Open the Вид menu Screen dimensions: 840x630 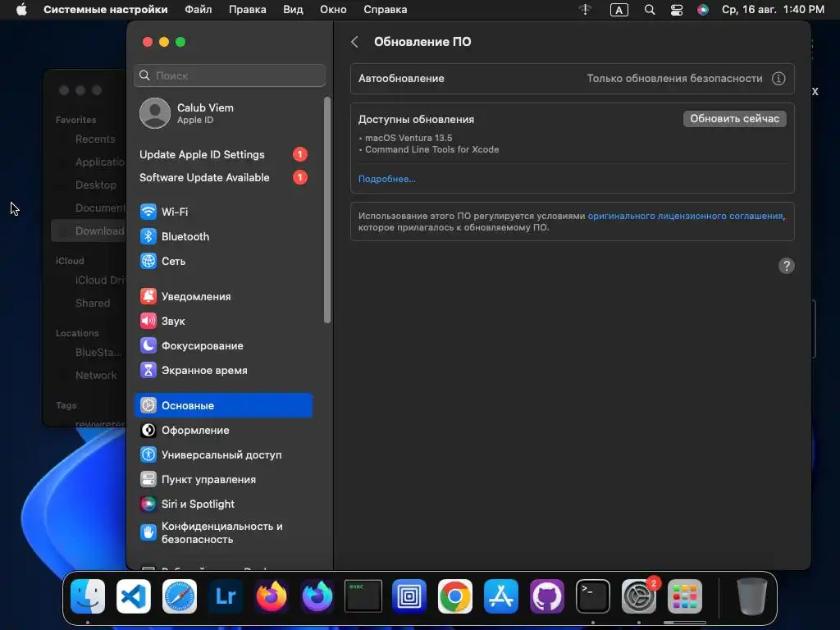(293, 10)
